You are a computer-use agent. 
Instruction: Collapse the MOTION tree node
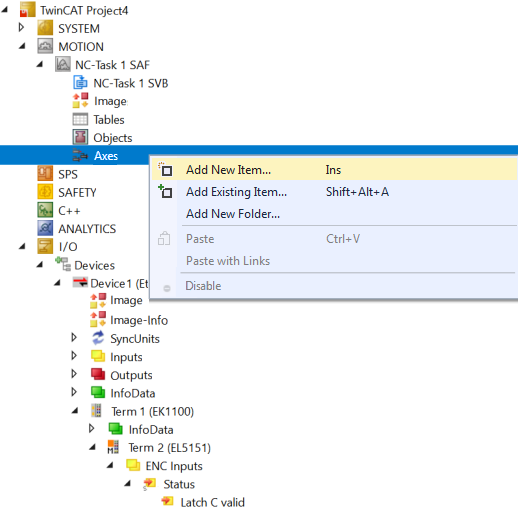click(x=22, y=46)
